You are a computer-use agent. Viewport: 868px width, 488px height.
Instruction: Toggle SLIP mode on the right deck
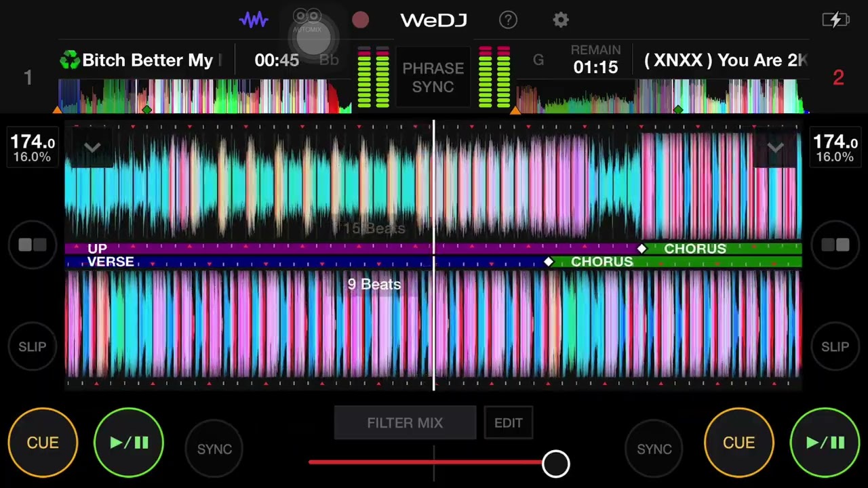(x=835, y=346)
